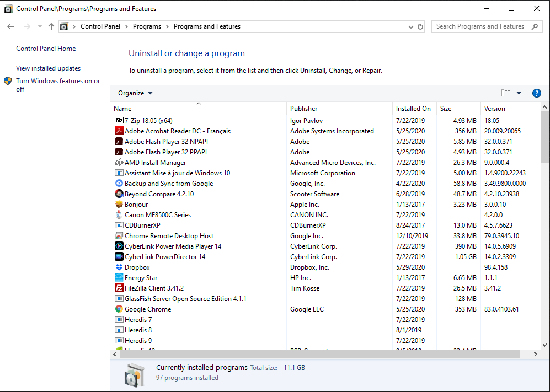Select the Heredis 8 row
Image resolution: width=550 pixels, height=392 pixels.
coord(326,330)
